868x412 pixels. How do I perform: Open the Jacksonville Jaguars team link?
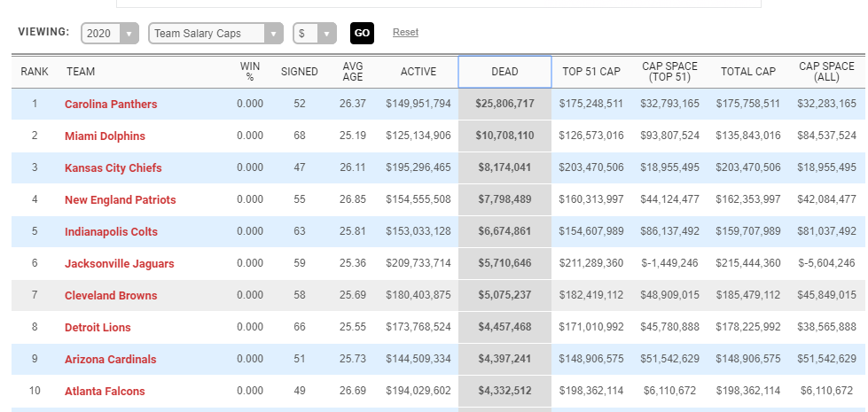click(x=119, y=264)
